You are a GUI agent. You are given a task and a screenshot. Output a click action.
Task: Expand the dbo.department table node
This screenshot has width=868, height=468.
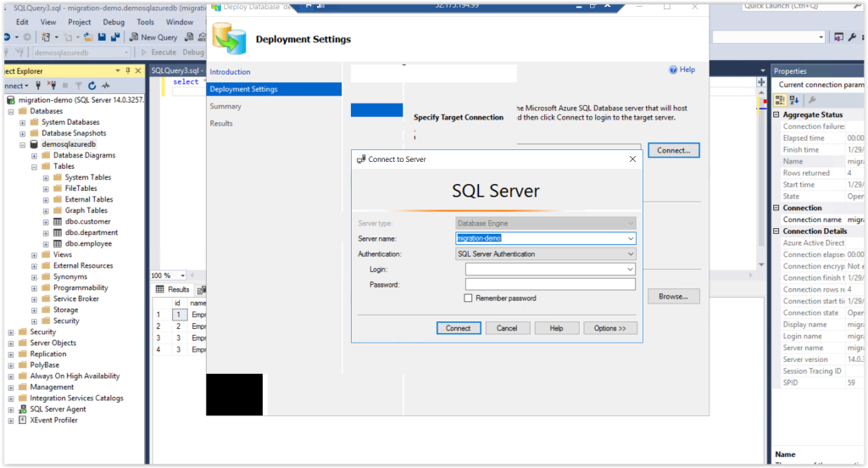click(x=46, y=233)
